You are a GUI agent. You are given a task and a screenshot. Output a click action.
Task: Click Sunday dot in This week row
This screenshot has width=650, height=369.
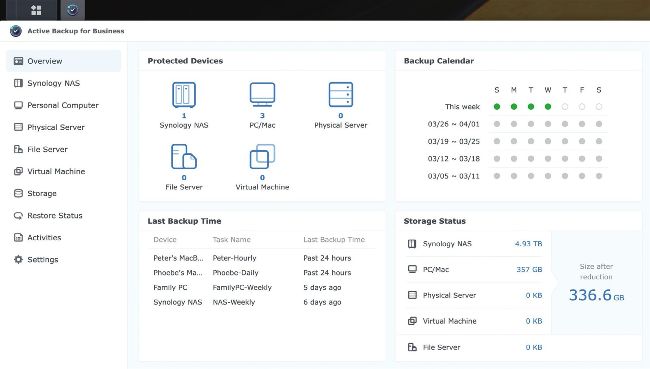pos(497,107)
